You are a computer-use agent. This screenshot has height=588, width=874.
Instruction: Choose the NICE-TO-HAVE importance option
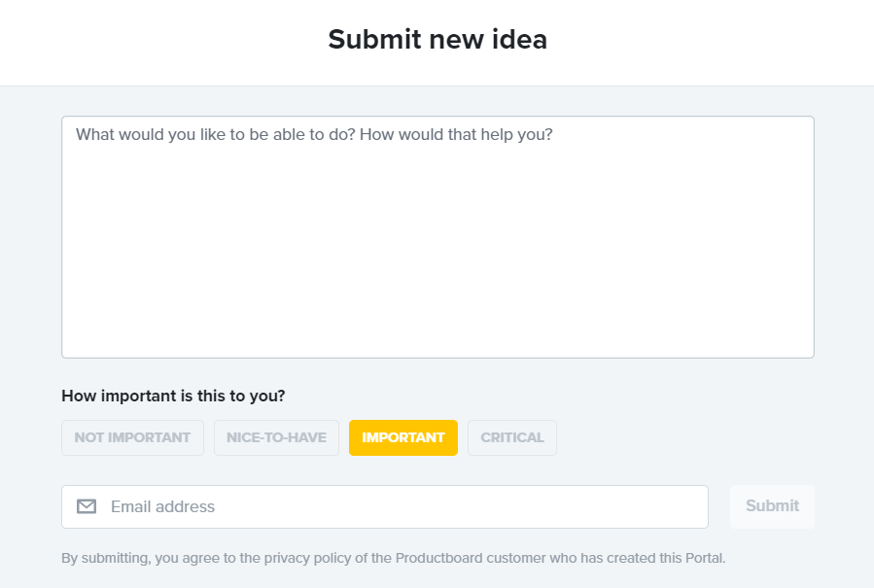tap(276, 437)
